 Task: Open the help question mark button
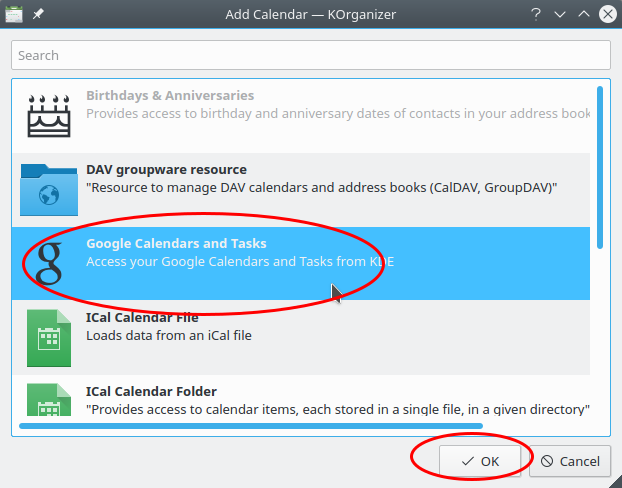(x=536, y=15)
